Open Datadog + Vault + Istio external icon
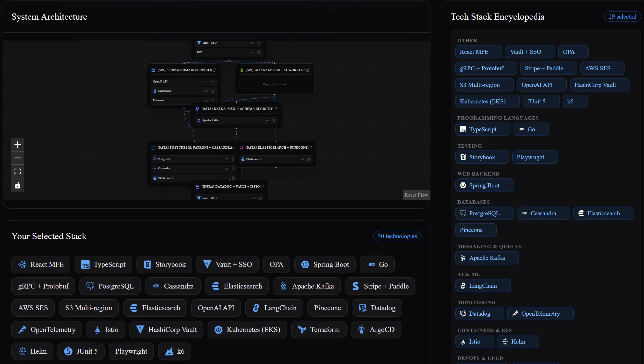 pyautogui.click(x=262, y=187)
